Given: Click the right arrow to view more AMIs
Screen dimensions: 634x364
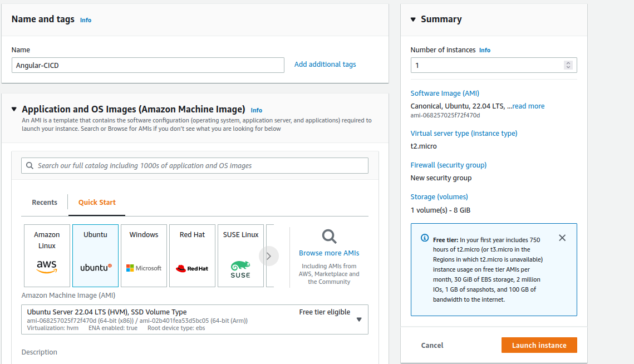Looking at the screenshot, I should click(x=269, y=255).
